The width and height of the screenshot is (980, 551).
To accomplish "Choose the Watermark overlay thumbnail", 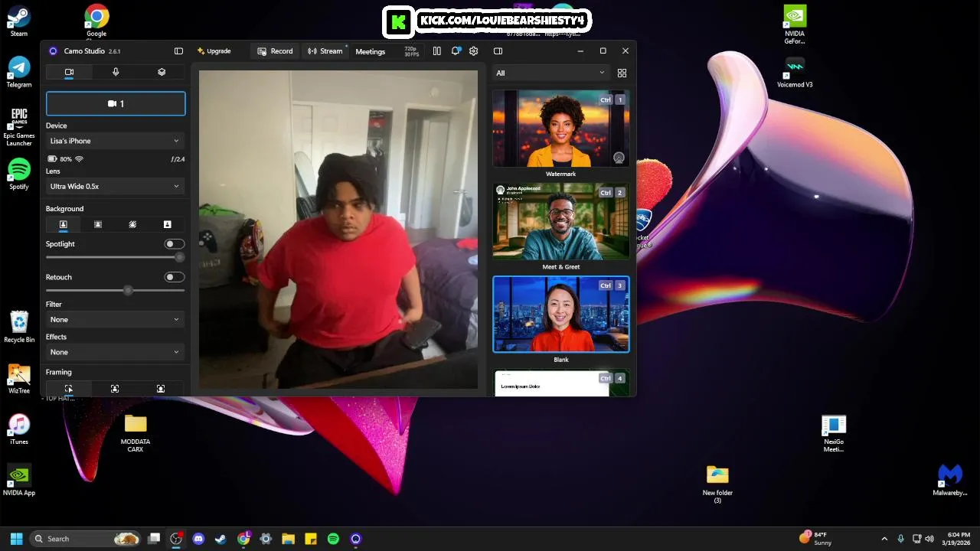I will (x=561, y=129).
